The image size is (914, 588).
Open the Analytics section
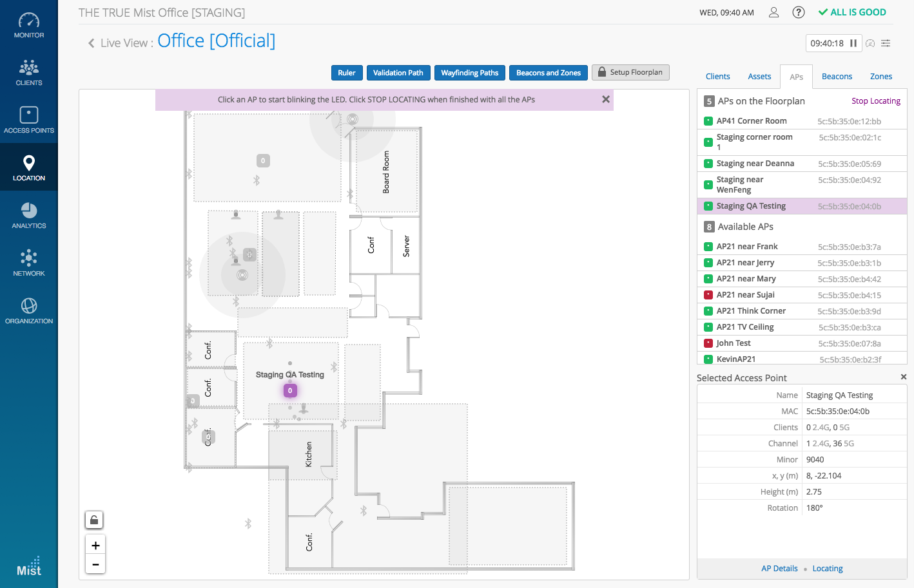29,216
